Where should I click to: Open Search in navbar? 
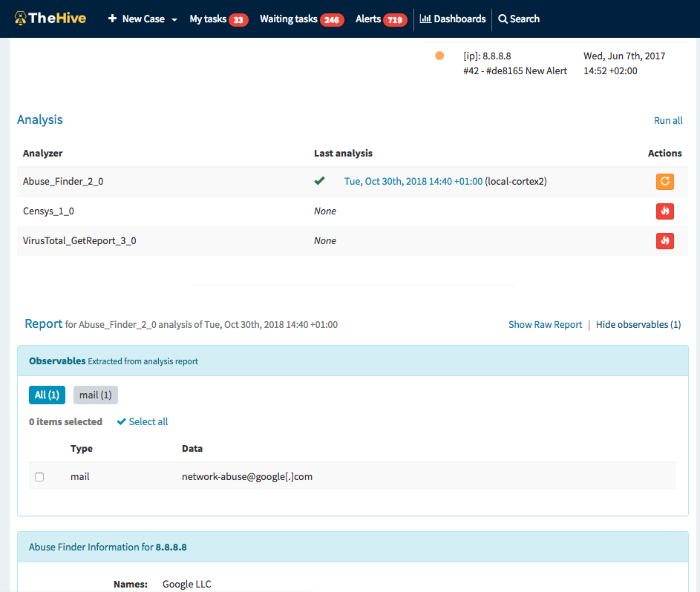(519, 19)
